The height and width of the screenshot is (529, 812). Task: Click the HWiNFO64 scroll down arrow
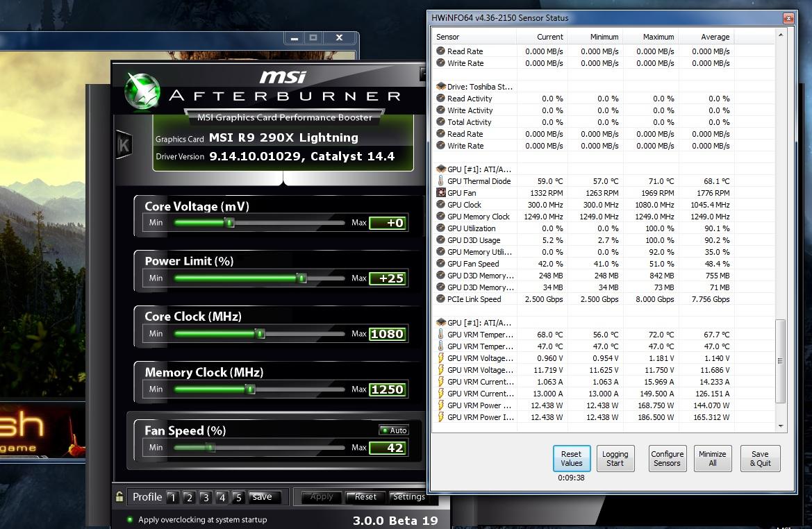[781, 426]
